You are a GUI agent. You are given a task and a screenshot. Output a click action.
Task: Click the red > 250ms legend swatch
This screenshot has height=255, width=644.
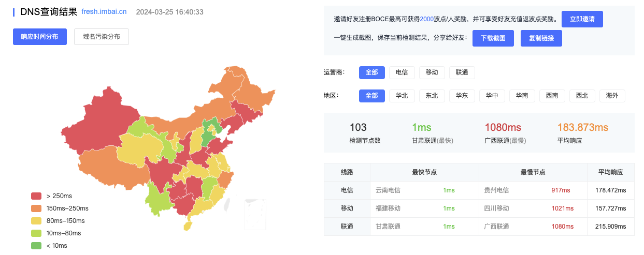coord(36,196)
